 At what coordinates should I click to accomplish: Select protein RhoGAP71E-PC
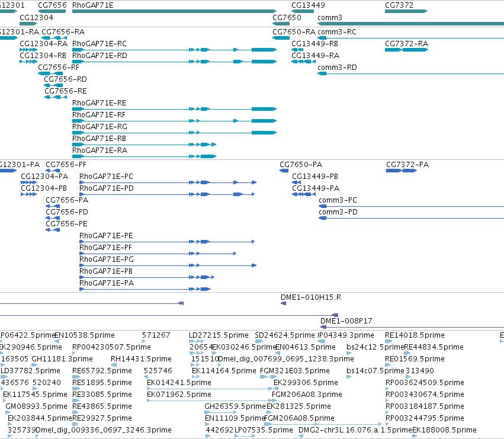[168, 182]
